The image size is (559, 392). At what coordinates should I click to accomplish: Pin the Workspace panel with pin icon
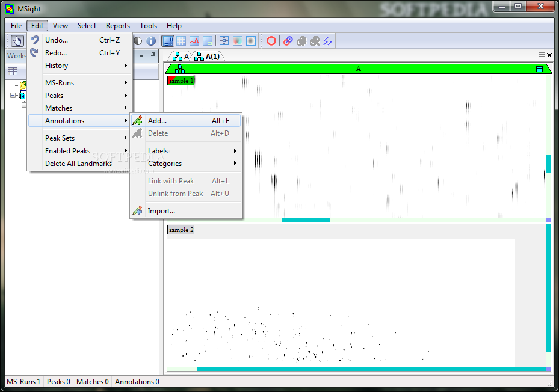153,55
